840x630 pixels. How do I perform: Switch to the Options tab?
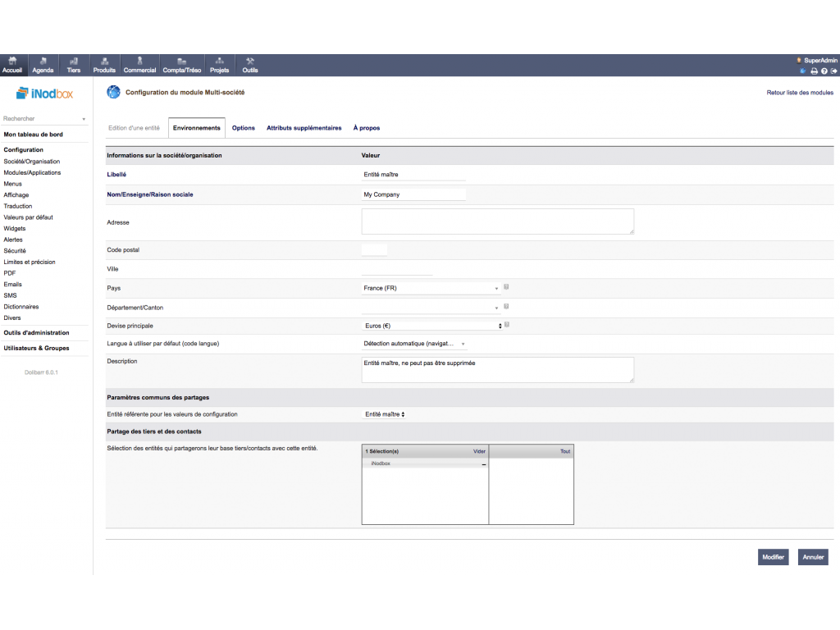[x=244, y=128]
